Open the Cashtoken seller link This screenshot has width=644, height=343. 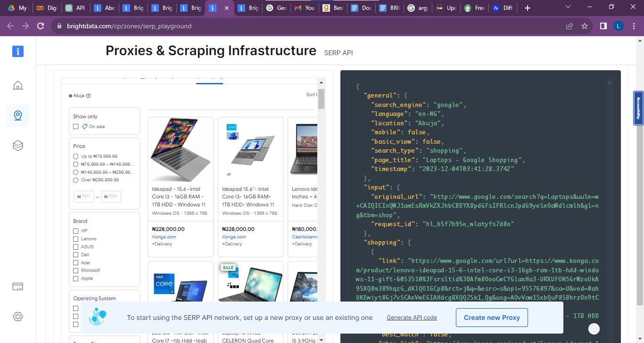point(305,237)
